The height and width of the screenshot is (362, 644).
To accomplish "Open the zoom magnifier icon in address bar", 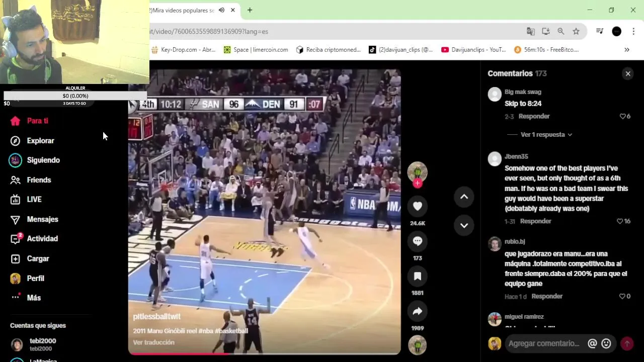I will point(561,31).
